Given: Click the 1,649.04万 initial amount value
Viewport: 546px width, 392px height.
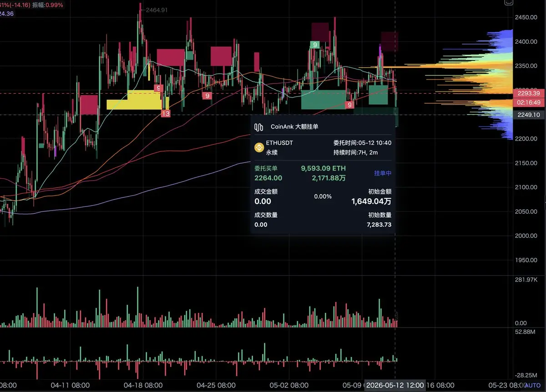Looking at the screenshot, I should (371, 201).
